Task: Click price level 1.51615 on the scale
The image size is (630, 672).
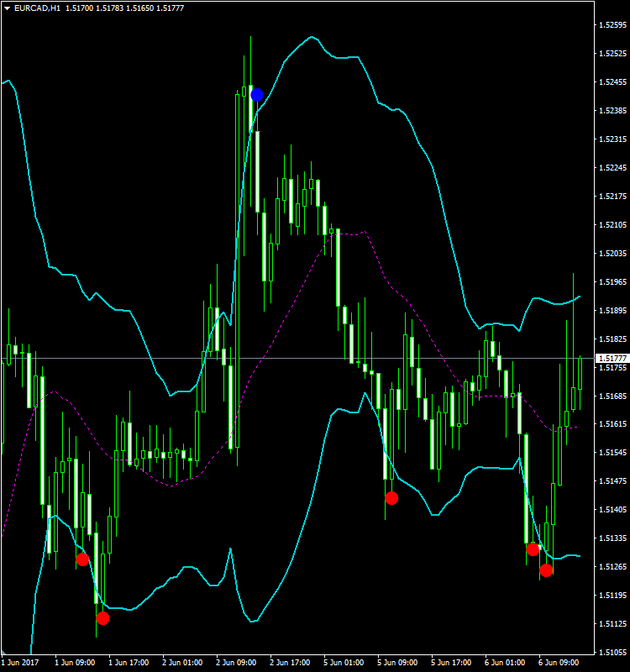Action: [612, 424]
